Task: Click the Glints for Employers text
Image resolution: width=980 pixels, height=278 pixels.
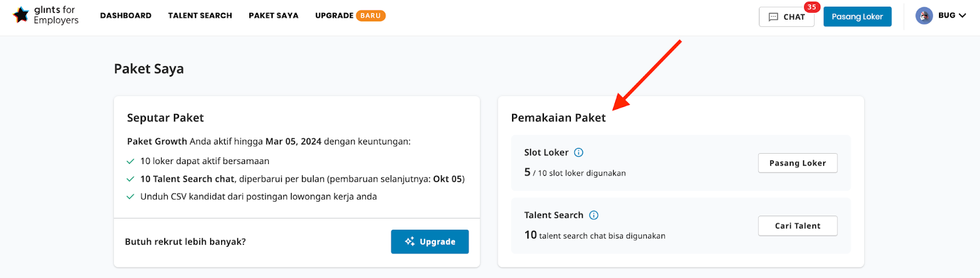Action: pos(56,15)
